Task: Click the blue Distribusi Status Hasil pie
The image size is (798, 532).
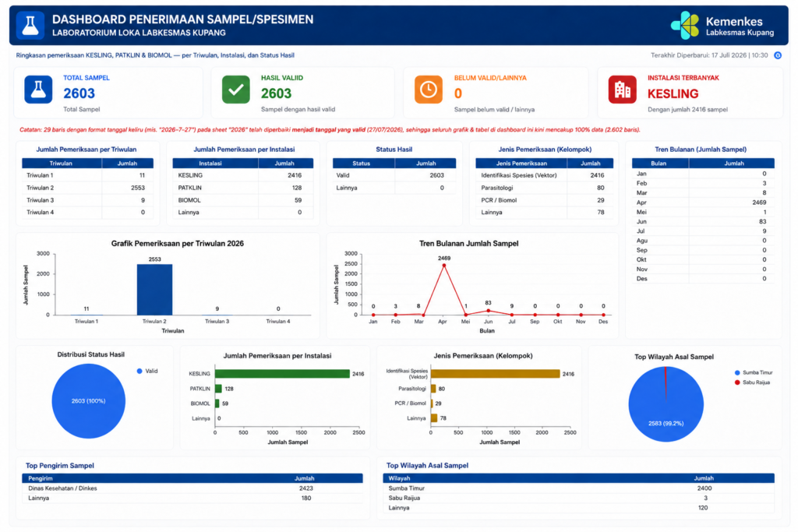Action: [x=89, y=401]
